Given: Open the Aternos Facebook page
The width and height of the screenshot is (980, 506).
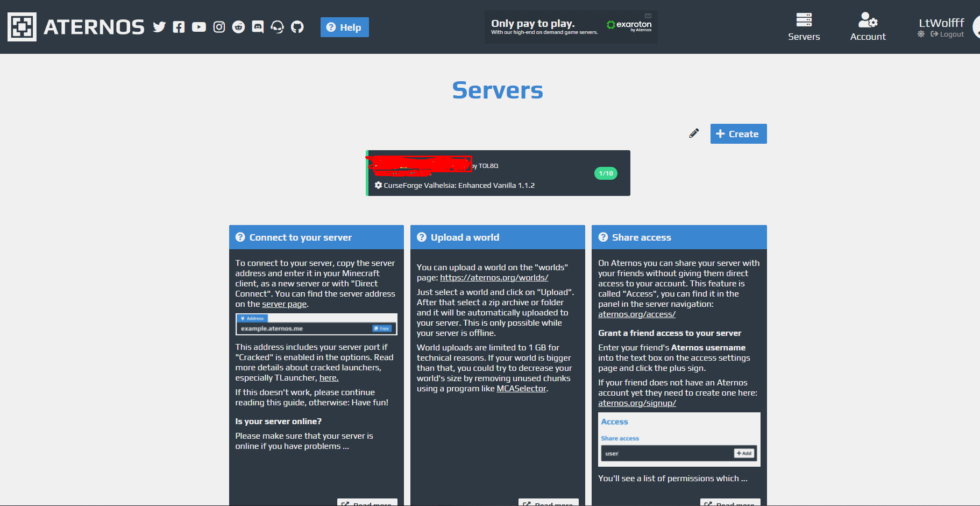Looking at the screenshot, I should 179,27.
